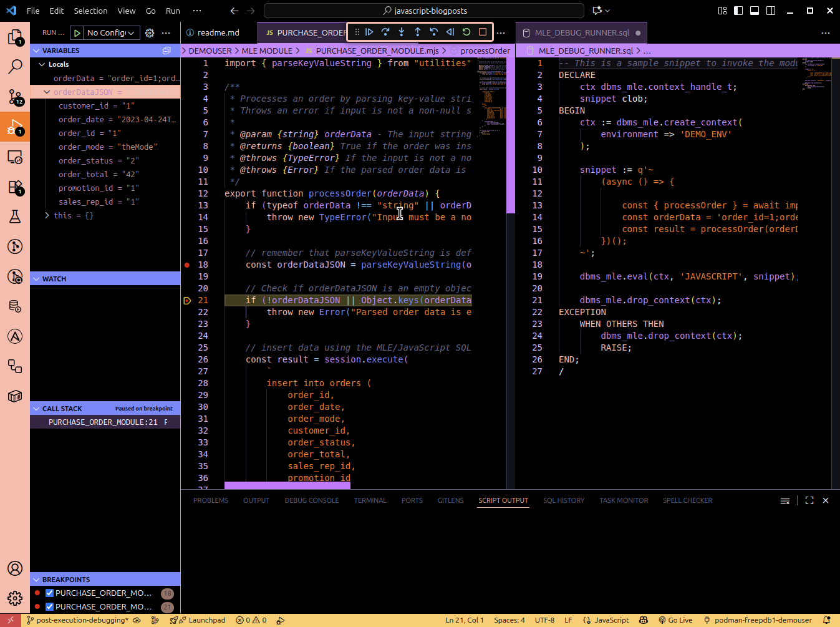
Task: Click 'Go Live' in the status bar
Action: point(675,620)
